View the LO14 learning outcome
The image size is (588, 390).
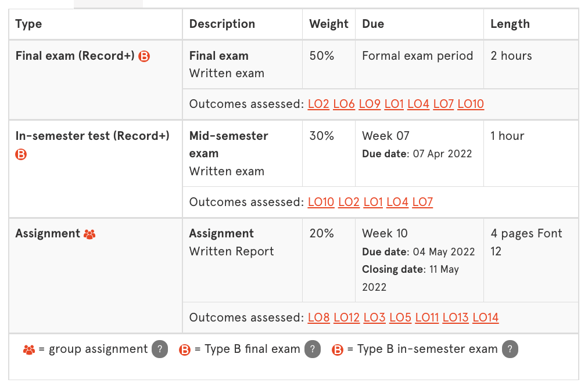(485, 317)
